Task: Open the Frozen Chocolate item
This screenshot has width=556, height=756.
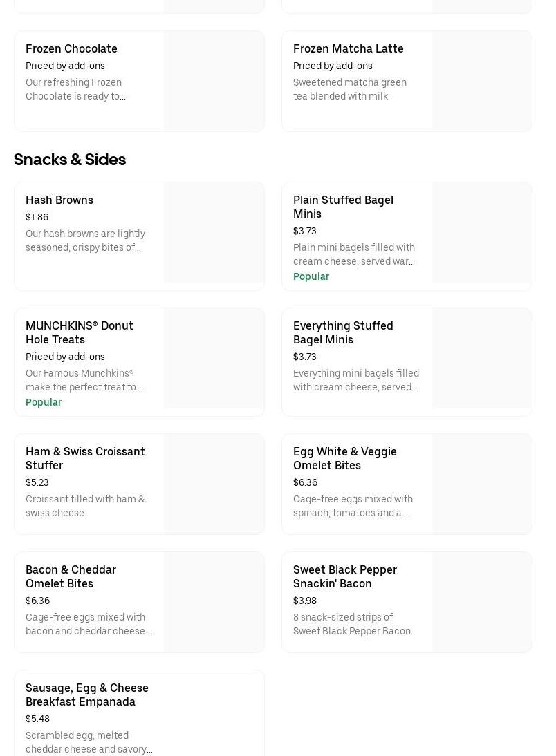Action: [71, 48]
